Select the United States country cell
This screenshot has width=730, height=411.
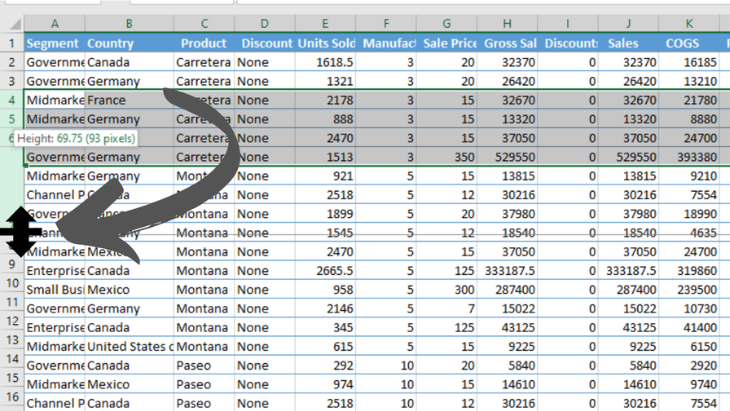click(129, 346)
